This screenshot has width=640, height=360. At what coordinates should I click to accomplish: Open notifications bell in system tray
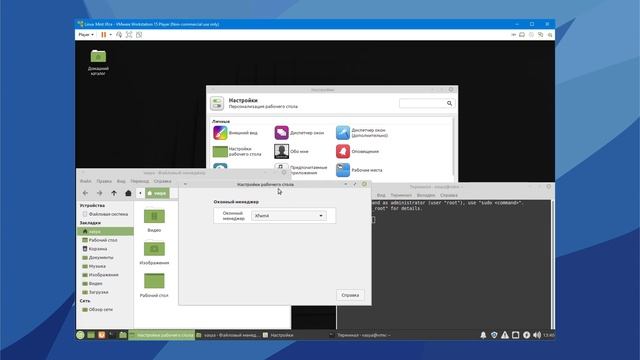tap(483, 335)
